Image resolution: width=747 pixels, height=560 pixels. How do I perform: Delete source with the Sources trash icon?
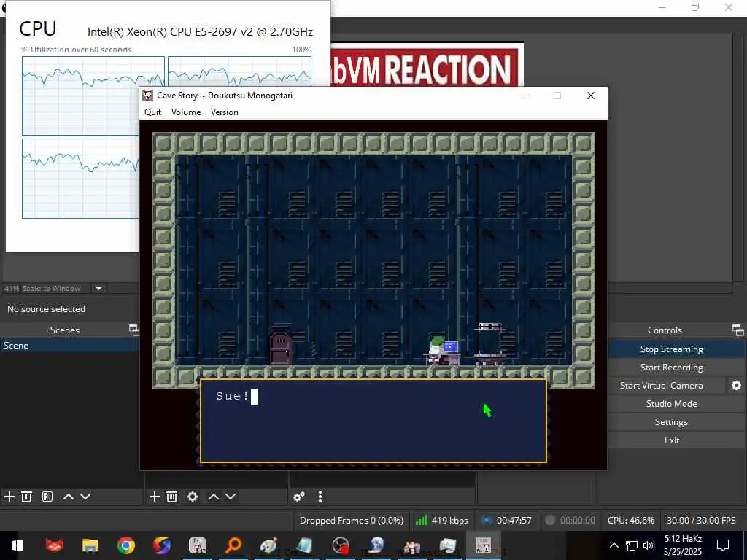172,497
